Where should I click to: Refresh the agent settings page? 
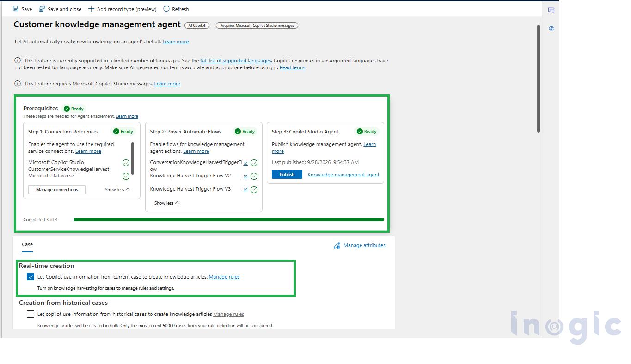pos(176,9)
